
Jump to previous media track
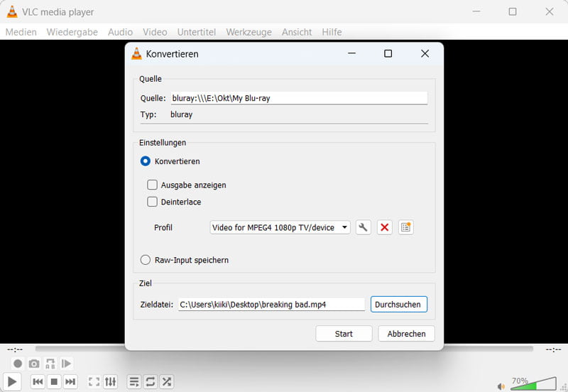point(38,381)
